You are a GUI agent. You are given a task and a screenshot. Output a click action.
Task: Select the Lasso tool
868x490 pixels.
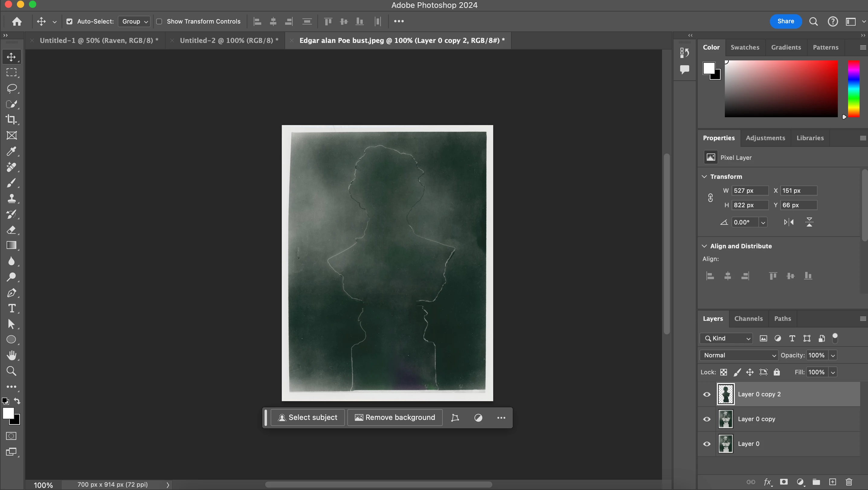(x=11, y=88)
